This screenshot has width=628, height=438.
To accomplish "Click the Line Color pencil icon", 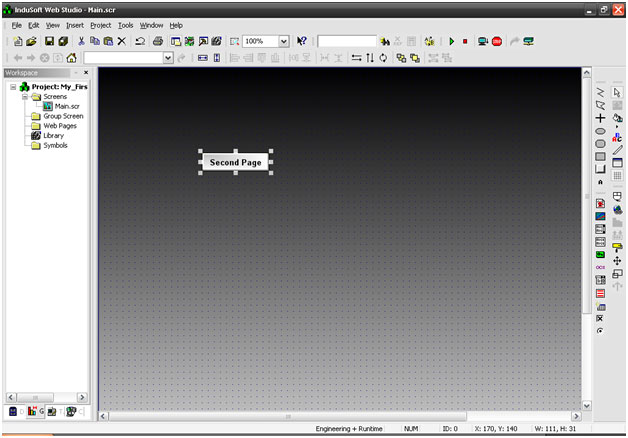I will tap(617, 150).
